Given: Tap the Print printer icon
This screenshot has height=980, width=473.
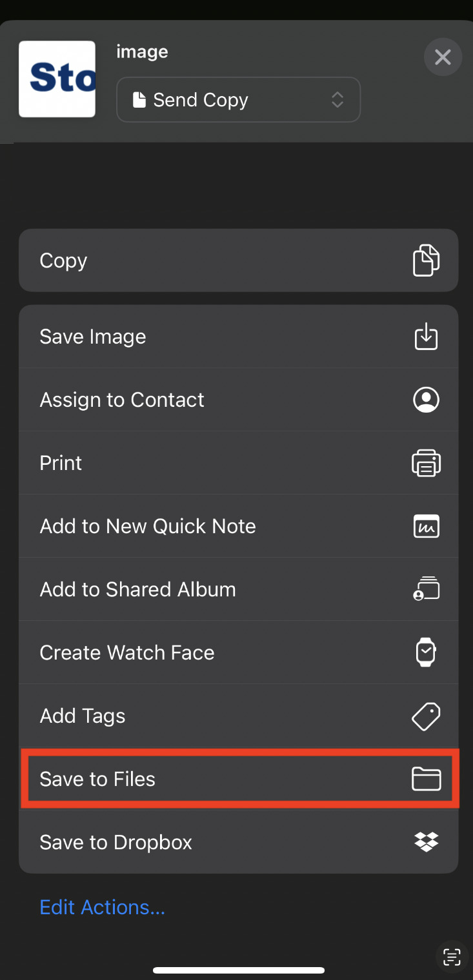Looking at the screenshot, I should [x=426, y=462].
